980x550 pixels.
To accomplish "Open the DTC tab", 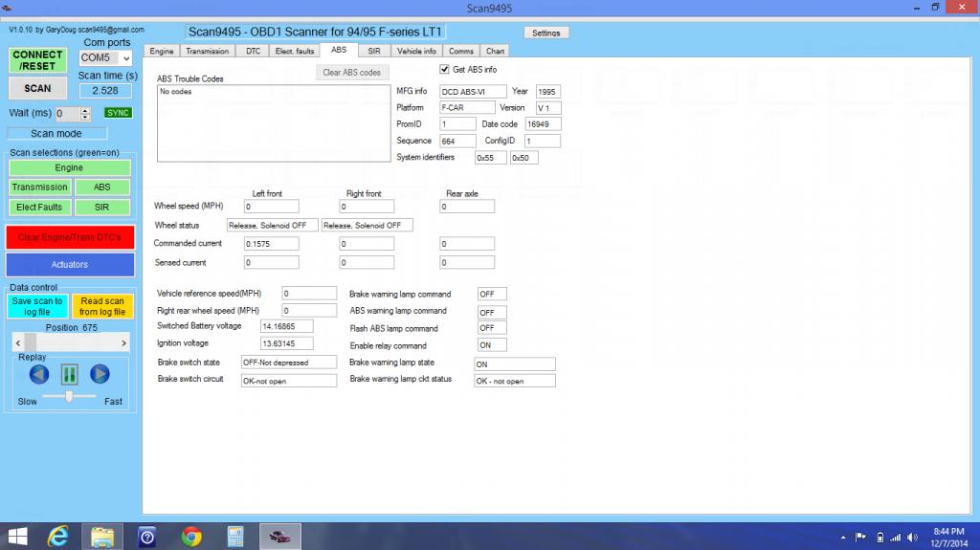I will tap(253, 52).
